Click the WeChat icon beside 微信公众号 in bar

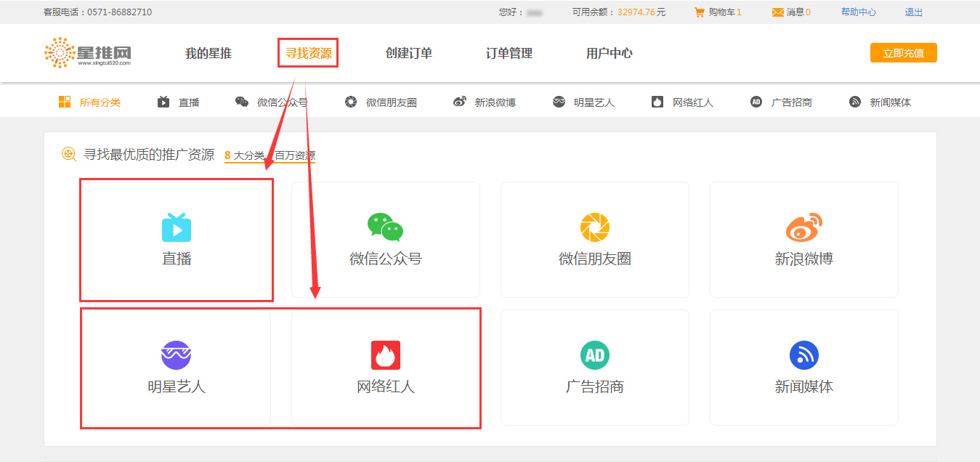coord(242,102)
